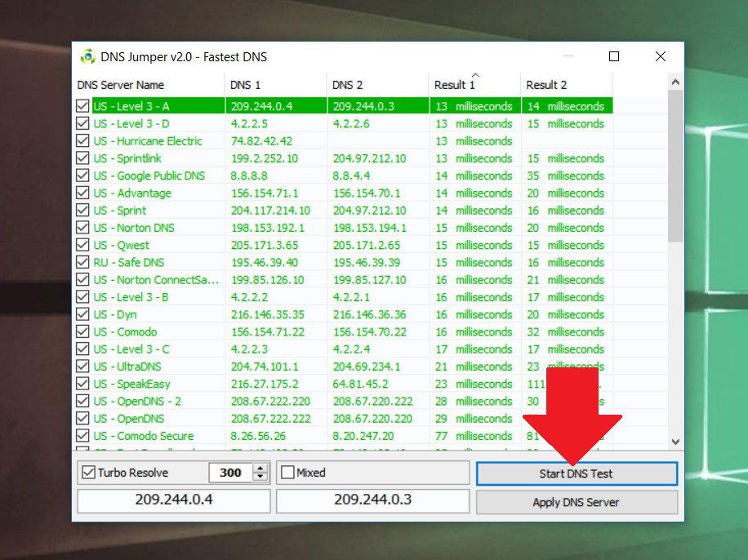The width and height of the screenshot is (748, 560).
Task: Select the US - Dyn row name
Action: tap(115, 314)
